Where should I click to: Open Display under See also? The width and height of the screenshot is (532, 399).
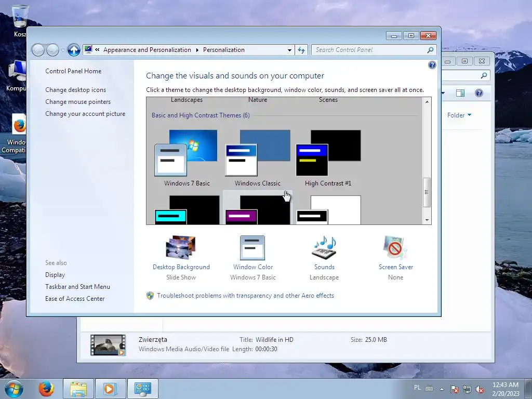55,275
